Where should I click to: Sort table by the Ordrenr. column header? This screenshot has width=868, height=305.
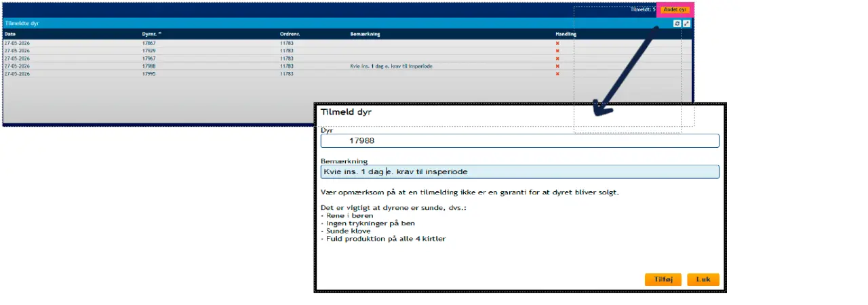289,34
